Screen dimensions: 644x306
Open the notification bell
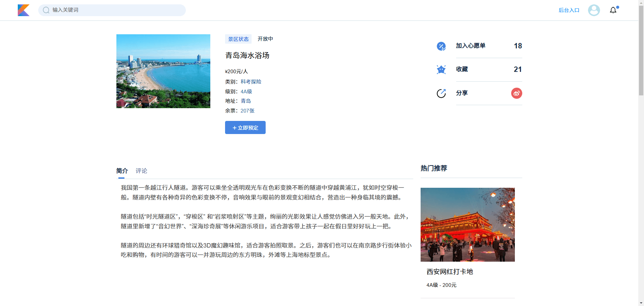613,10
